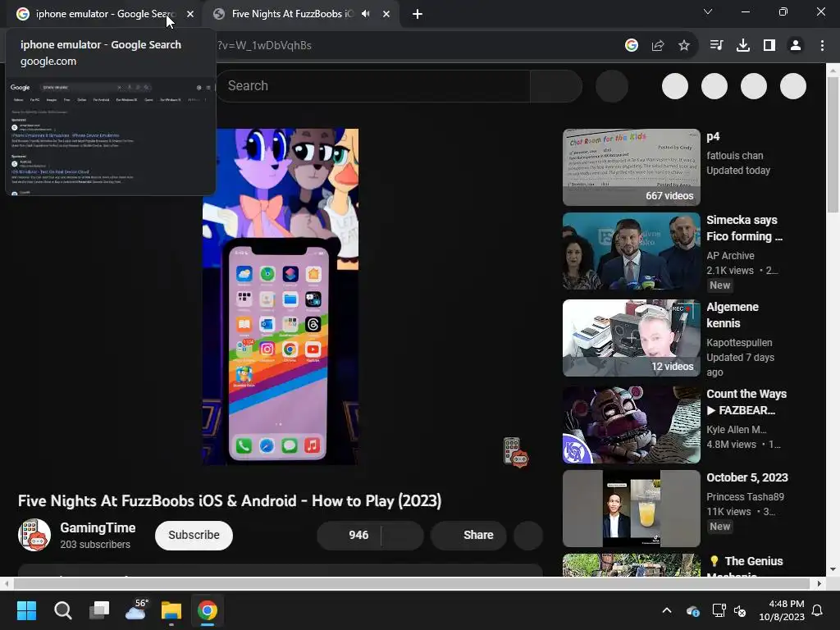This screenshot has width=840, height=630.
Task: Click the video player with iPhone screen
Action: point(281,296)
